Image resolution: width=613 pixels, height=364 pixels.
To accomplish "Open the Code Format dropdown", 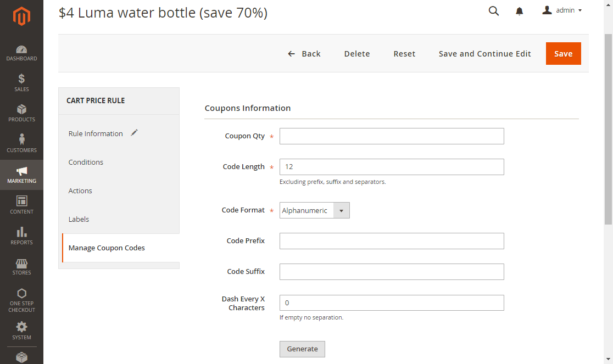I will click(314, 210).
